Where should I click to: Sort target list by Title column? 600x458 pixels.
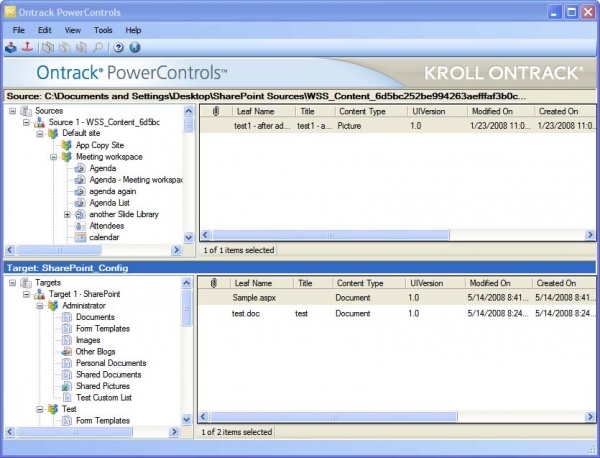(x=312, y=283)
